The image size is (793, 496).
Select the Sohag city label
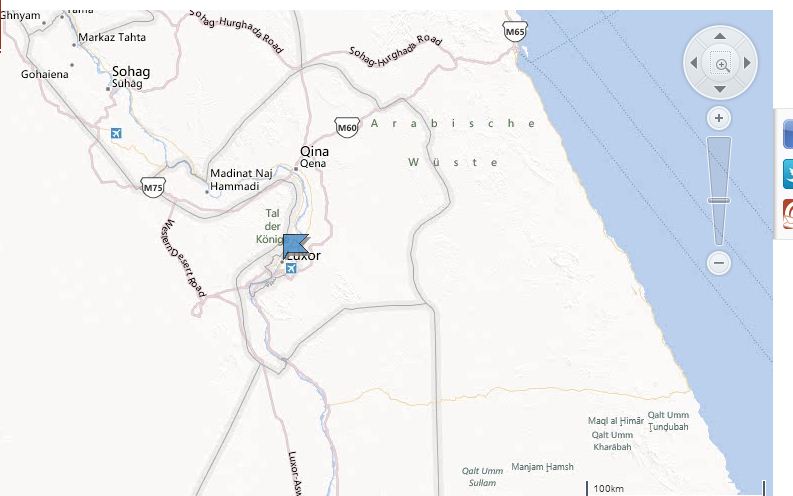point(131,71)
